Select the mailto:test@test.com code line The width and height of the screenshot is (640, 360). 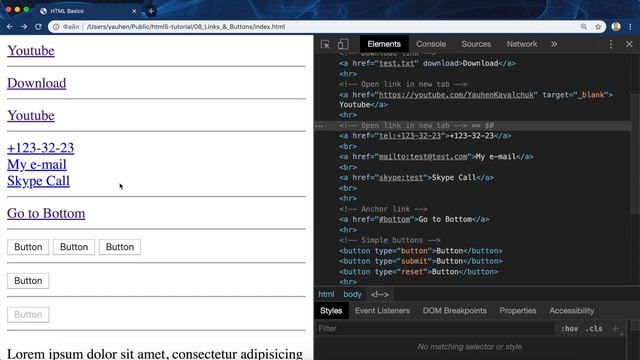pyautogui.click(x=436, y=157)
